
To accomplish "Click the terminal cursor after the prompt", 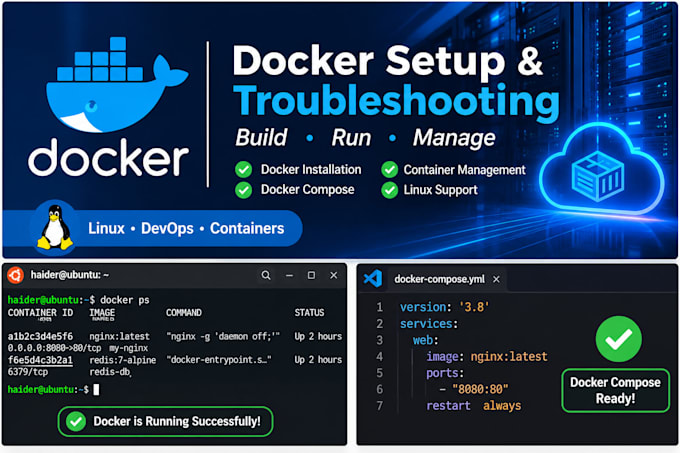I will [x=96, y=390].
